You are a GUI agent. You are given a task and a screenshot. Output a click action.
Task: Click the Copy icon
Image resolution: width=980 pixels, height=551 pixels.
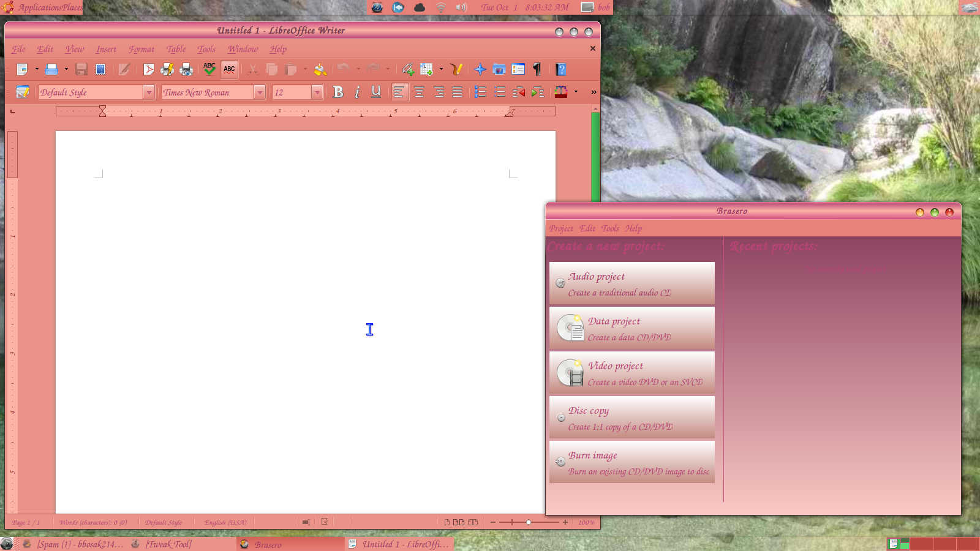271,69
